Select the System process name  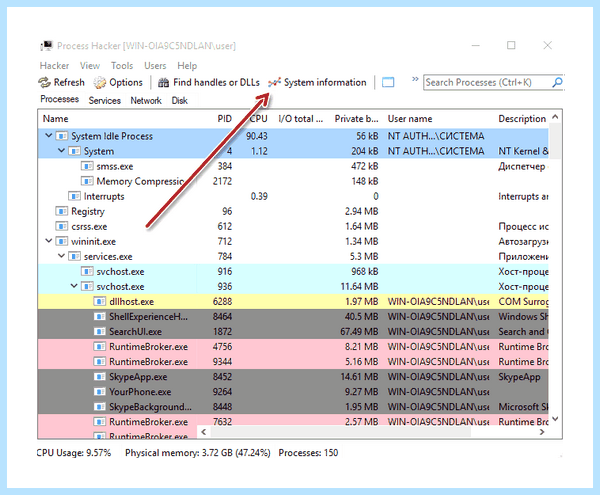pos(99,151)
